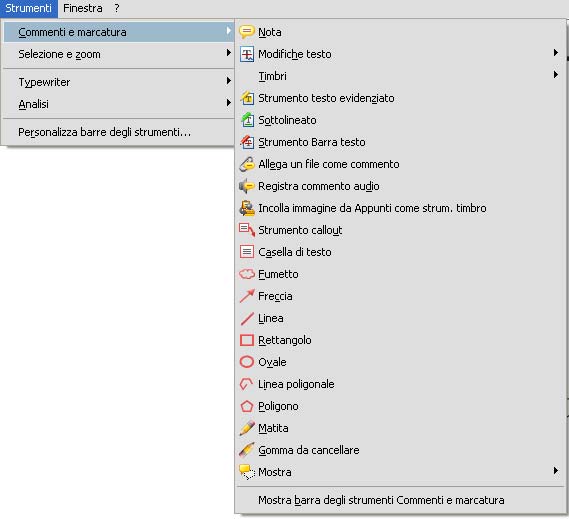Expand the Modifiche testo submenu arrow
Image resolution: width=569 pixels, height=519 pixels.
[556, 53]
